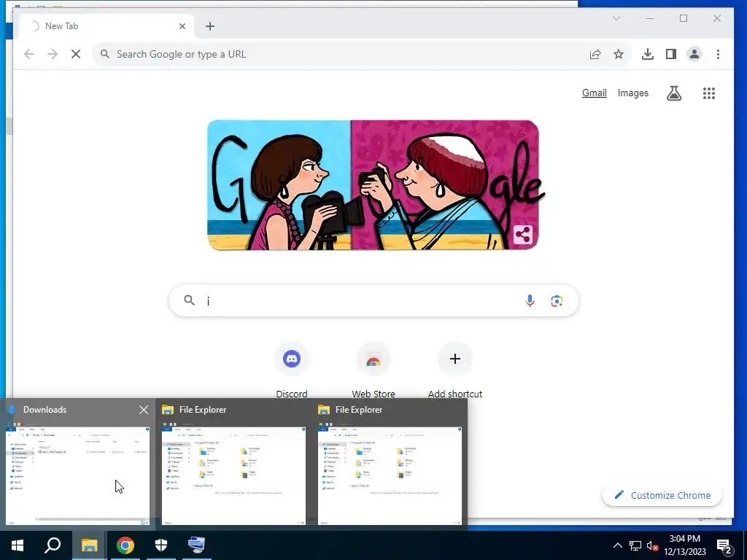
Task: Open the notification center icon
Action: (724, 546)
